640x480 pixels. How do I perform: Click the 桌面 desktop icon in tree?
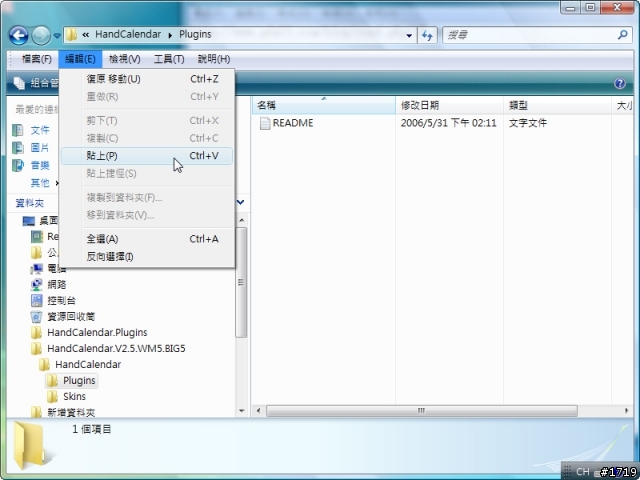pyautogui.click(x=29, y=221)
